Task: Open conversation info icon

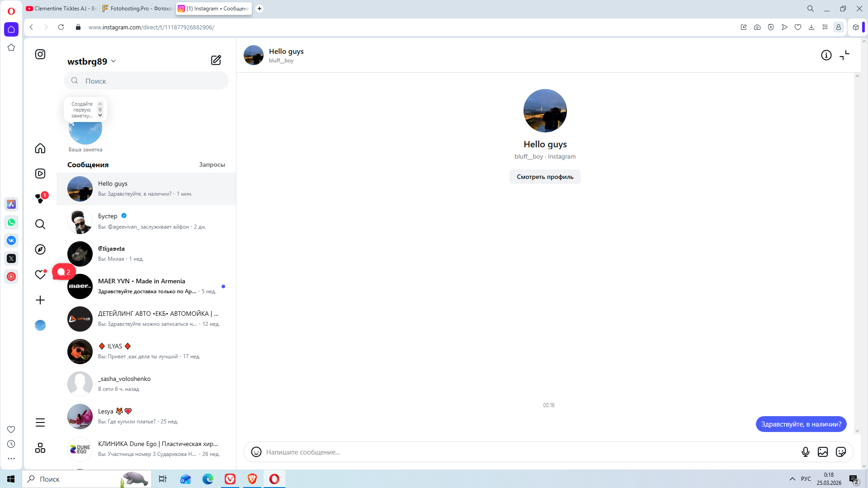Action: tap(826, 55)
